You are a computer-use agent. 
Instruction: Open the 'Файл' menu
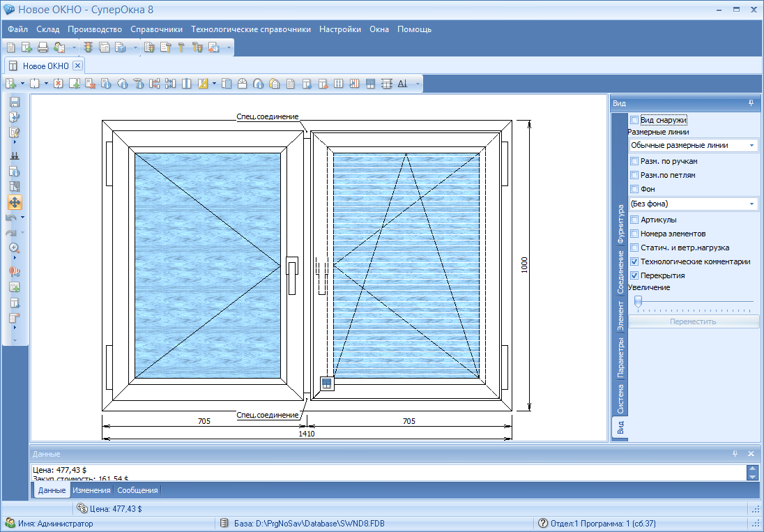click(x=18, y=29)
